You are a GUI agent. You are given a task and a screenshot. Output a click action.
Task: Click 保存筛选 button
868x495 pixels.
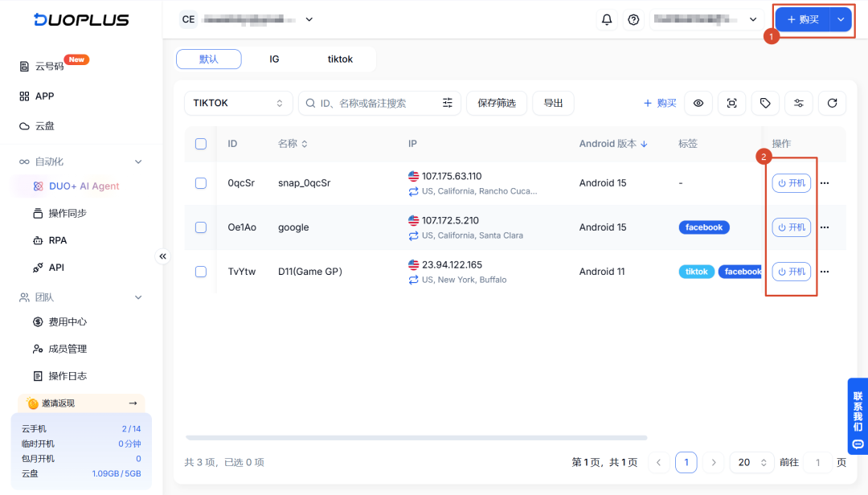point(497,103)
